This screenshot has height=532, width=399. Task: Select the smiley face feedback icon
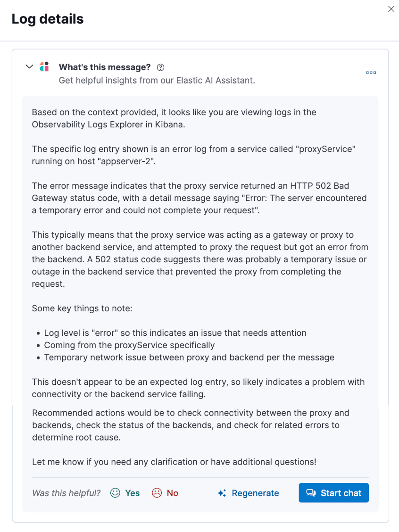[115, 492]
